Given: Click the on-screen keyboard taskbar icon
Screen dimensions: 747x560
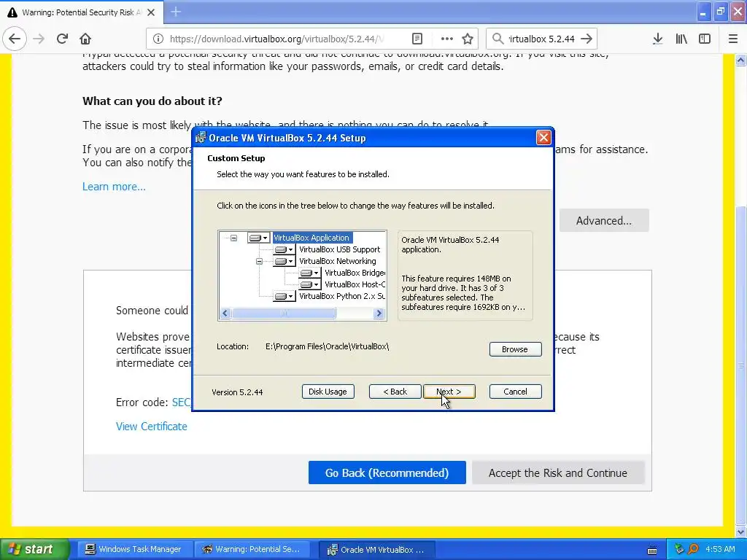Looking at the screenshot, I should pos(652,550).
